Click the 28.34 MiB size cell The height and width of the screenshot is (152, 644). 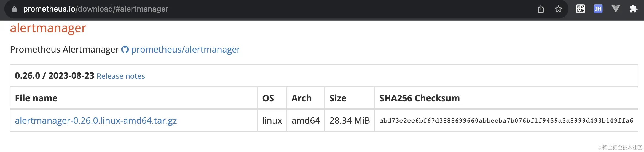coord(349,120)
